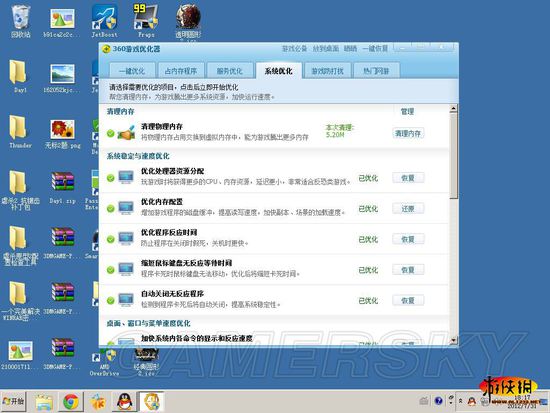Click the scrollbar down arrow in optimizer list
This screenshot has height=413, width=550.
click(x=453, y=340)
